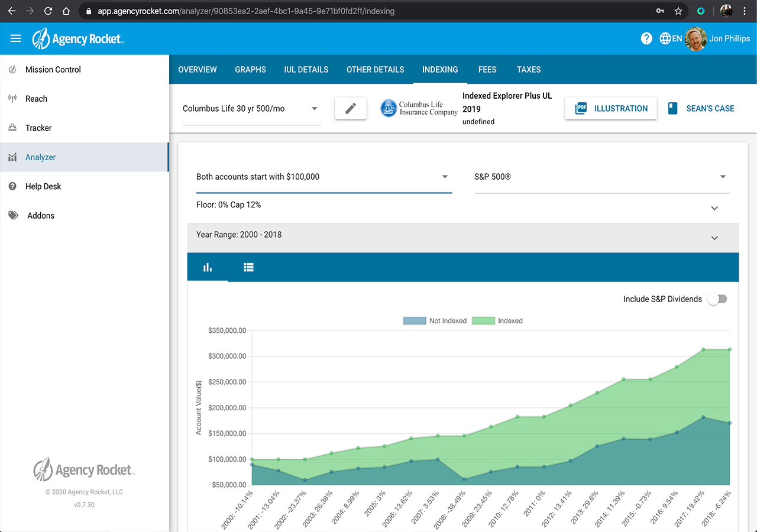Viewport: 757px width, 532px height.
Task: Open the Fees tab
Action: (487, 70)
